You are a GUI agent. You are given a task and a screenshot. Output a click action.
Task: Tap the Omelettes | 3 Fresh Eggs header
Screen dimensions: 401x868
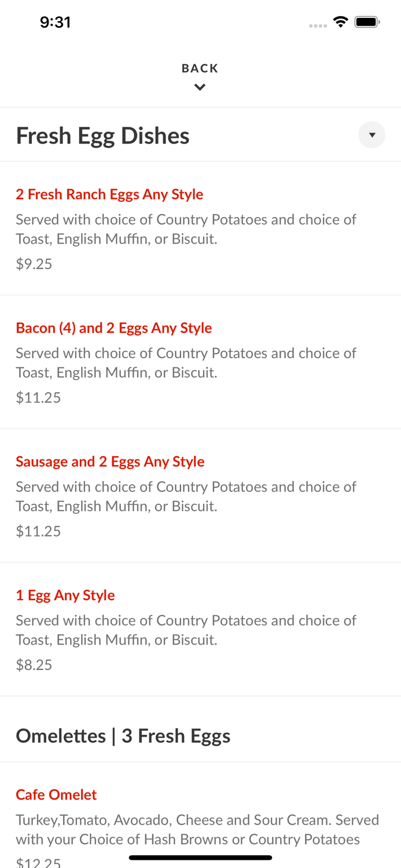[x=123, y=736]
